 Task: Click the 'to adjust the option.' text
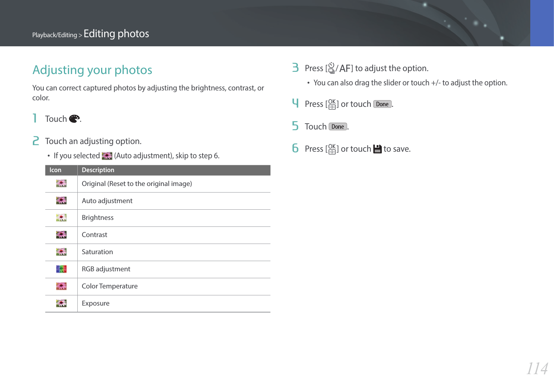point(392,69)
